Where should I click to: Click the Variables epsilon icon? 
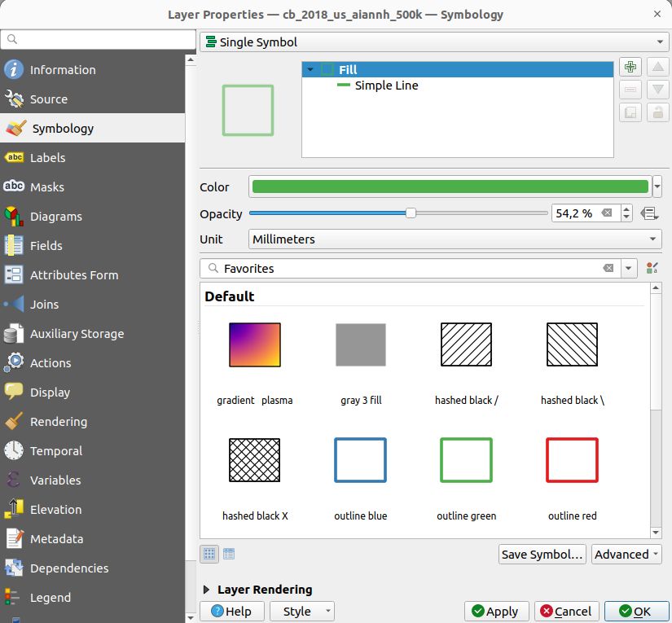point(14,480)
